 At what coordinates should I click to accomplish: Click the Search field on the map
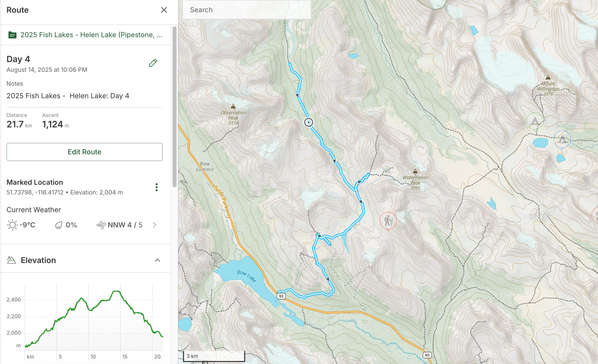(246, 9)
